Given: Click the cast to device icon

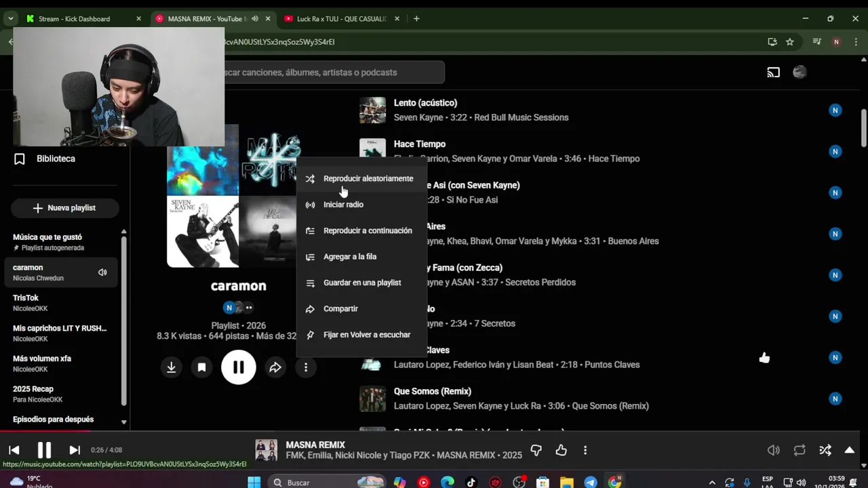Looking at the screenshot, I should [x=774, y=73].
